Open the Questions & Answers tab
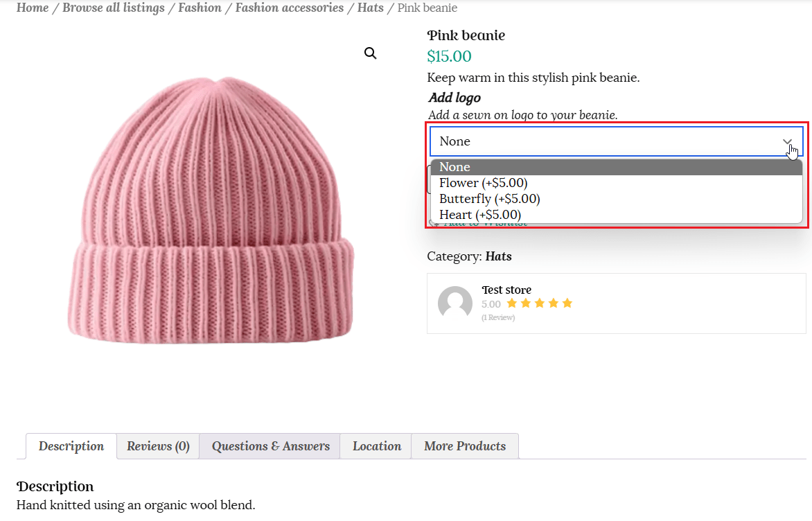 pos(270,446)
